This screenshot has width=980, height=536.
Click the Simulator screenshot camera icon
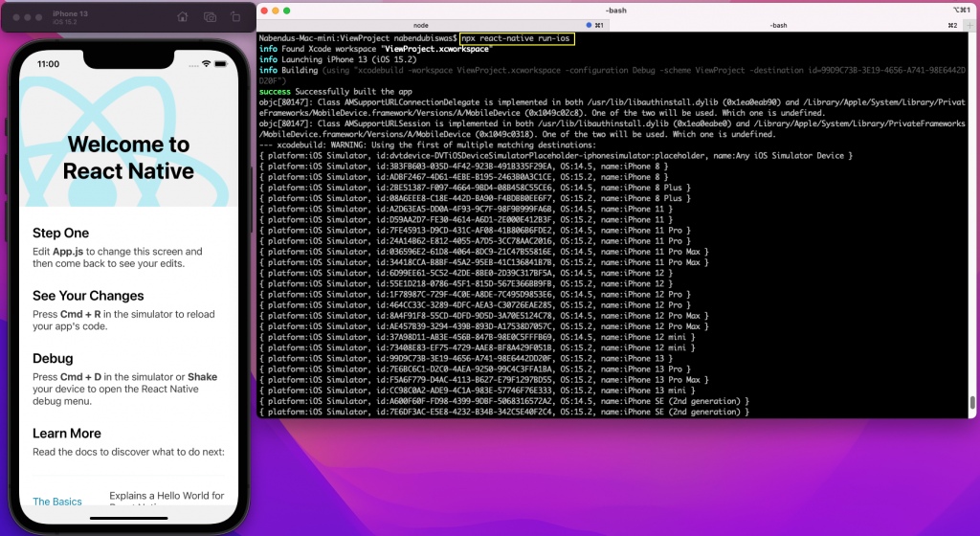point(210,17)
